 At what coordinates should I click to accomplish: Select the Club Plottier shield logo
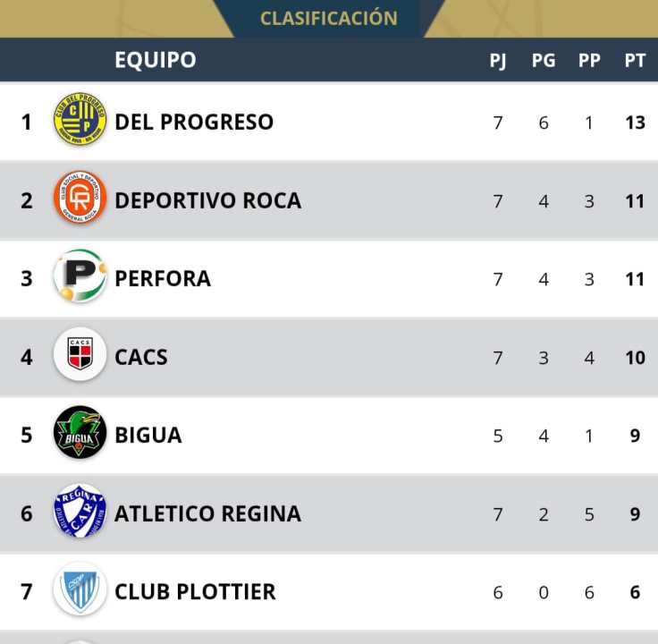tap(80, 590)
